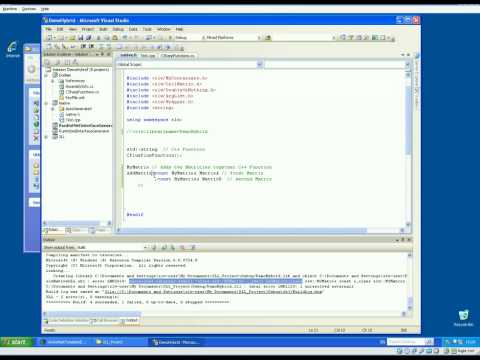
Task: Click the Paste toolbar icon
Action: click(115, 38)
